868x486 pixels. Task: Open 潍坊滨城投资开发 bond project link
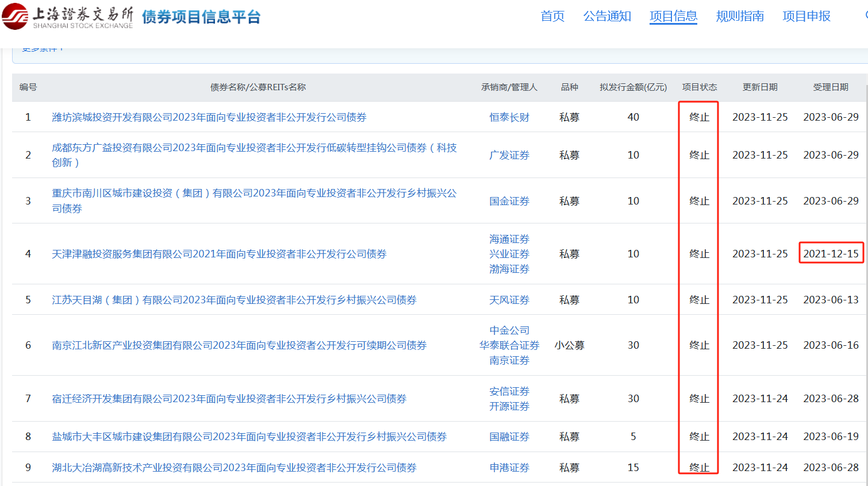click(209, 117)
